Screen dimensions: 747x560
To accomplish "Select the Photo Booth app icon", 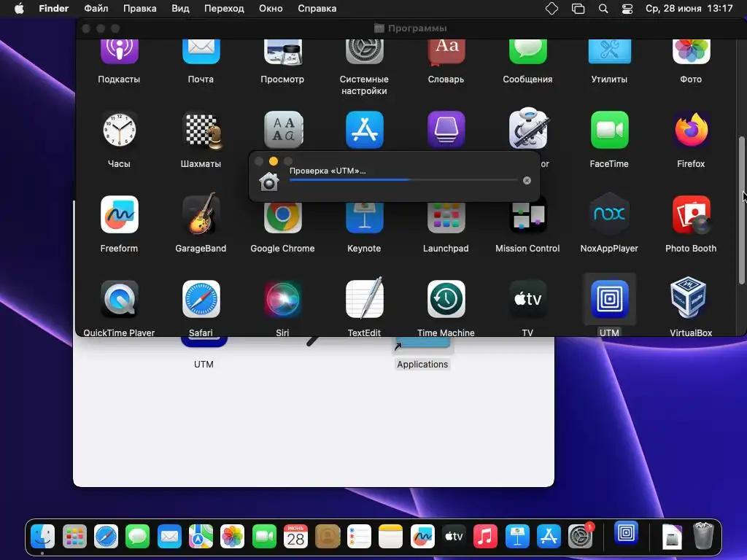I will click(x=692, y=214).
